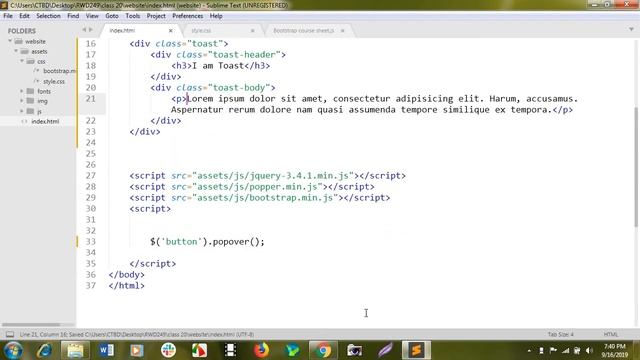Open the Goto menu
This screenshot has width=640, height=360.
tap(111, 16)
